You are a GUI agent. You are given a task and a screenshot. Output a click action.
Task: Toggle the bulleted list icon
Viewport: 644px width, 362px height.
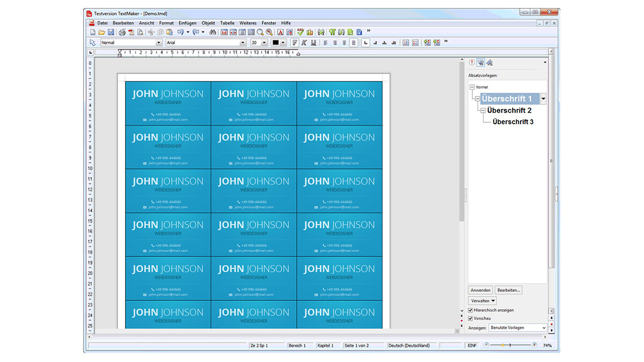point(406,42)
